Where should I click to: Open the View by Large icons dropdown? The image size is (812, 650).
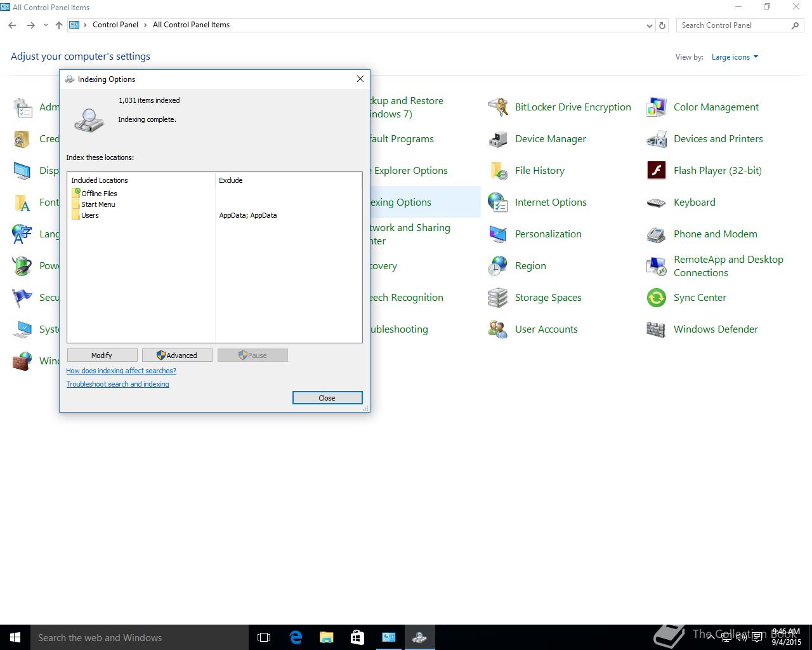click(735, 57)
